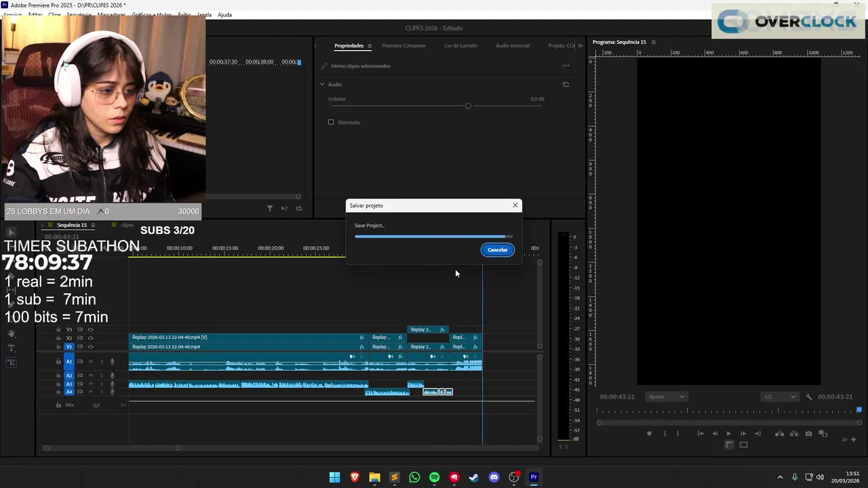The width and height of the screenshot is (868, 488).
Task: Open the three-dots menu in Properties panel
Action: [566, 66]
